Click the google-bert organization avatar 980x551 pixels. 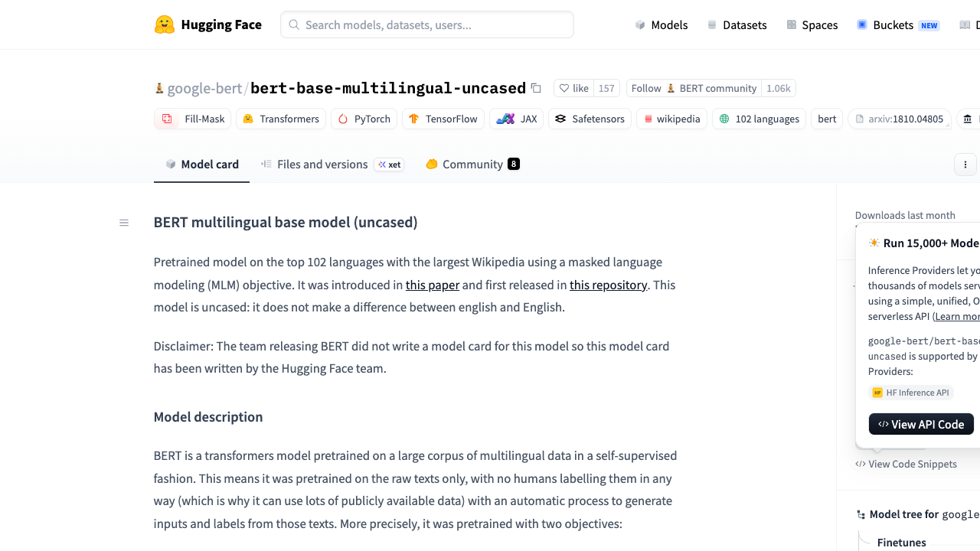159,88
